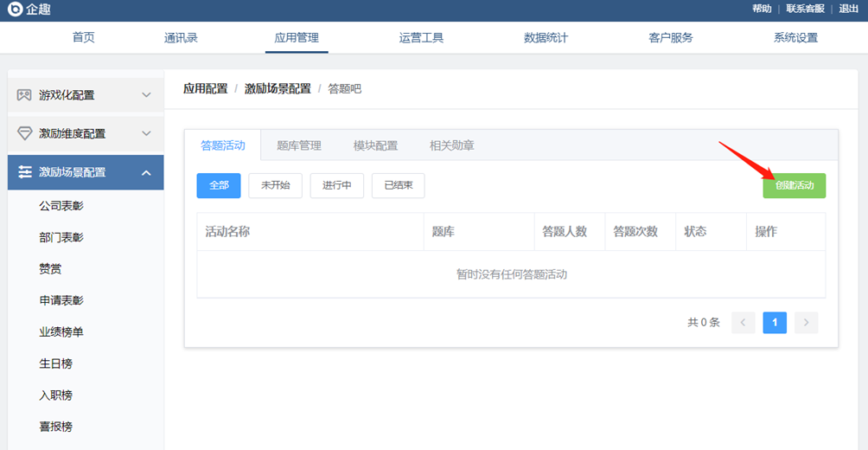Viewport: 868px width, 450px height.
Task: Switch to the 题库管理 tab
Action: click(x=299, y=145)
